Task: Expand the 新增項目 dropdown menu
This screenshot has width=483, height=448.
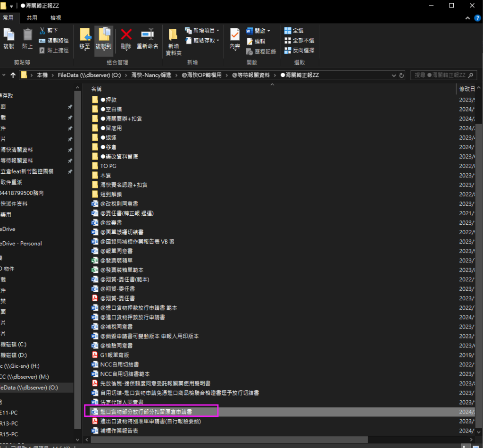Action: [x=202, y=31]
